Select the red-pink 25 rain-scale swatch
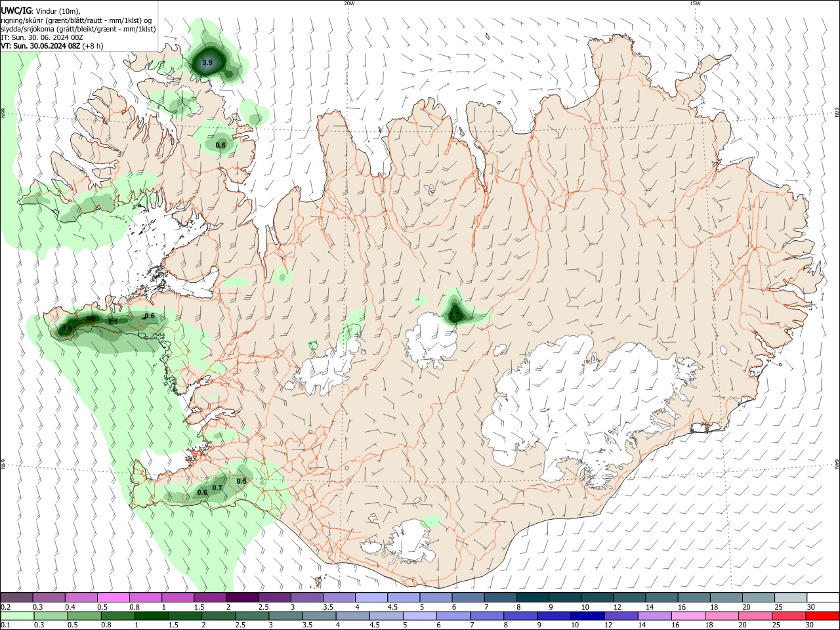The image size is (840, 630). coord(787,616)
